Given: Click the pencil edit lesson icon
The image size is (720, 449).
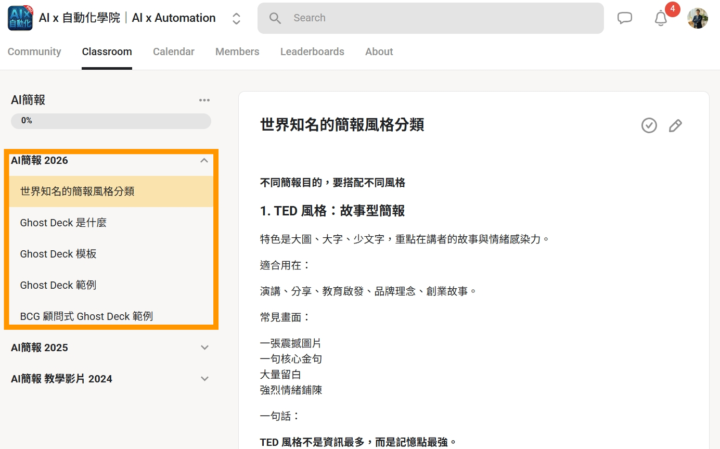Looking at the screenshot, I should (x=675, y=125).
